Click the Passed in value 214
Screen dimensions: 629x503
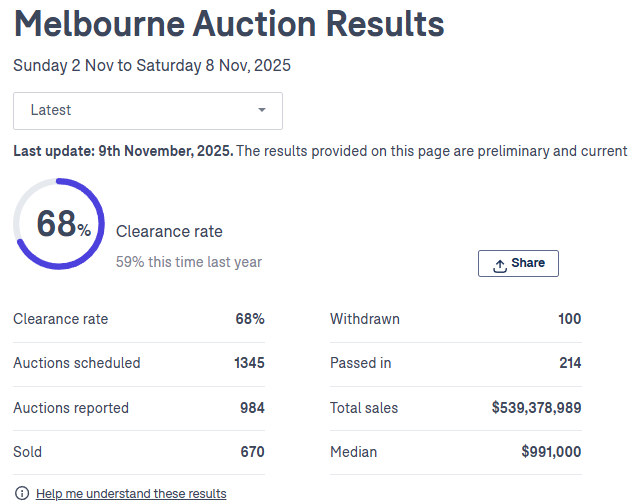570,363
